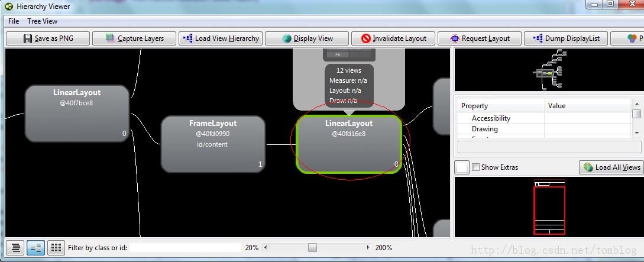Click Load All Views button
Screen dimensions: 644x262
pyautogui.click(x=612, y=167)
